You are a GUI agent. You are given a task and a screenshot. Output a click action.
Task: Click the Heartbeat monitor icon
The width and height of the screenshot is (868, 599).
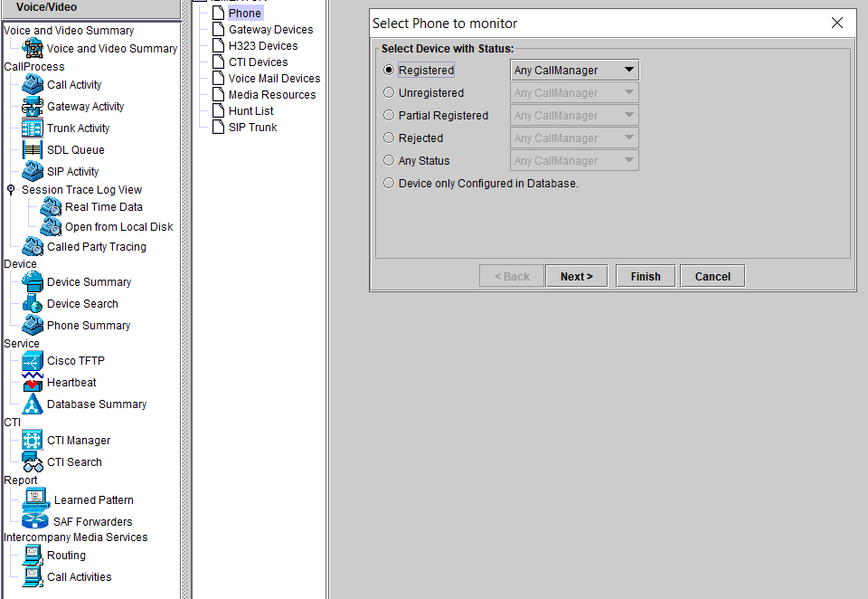pyautogui.click(x=33, y=382)
